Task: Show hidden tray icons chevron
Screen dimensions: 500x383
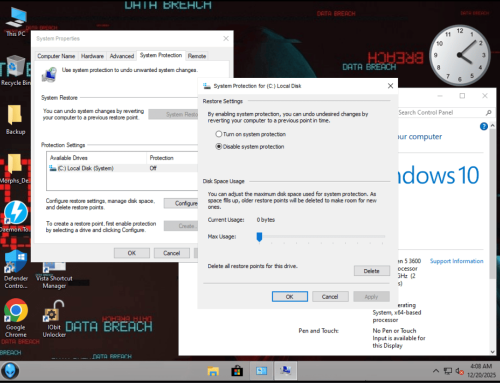Action: [x=436, y=371]
